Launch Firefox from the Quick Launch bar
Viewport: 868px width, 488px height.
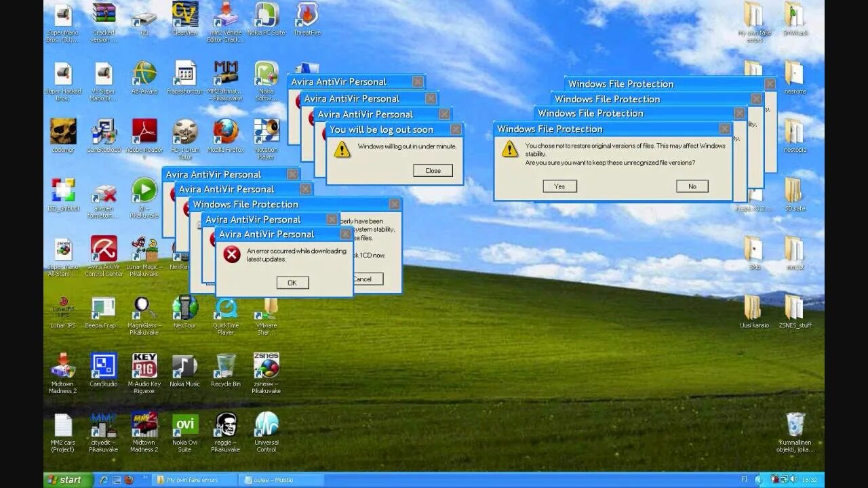click(129, 480)
